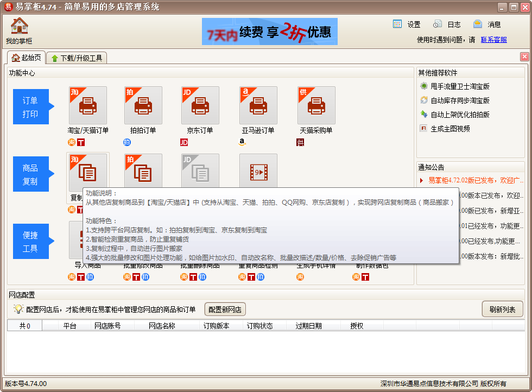532x392 pixels.
Task: Click the Taobao badge under 淘宝/天猫订单
Action: 72,142
